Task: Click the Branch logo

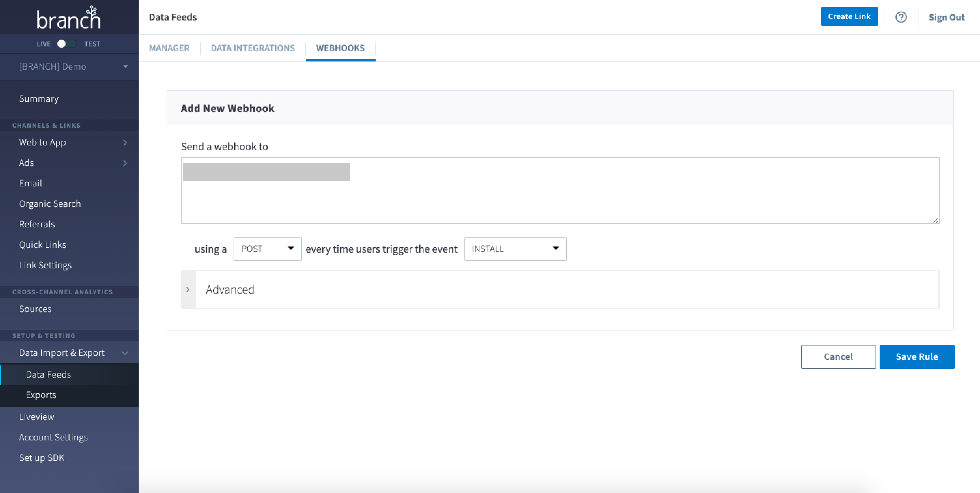Action: (x=69, y=17)
